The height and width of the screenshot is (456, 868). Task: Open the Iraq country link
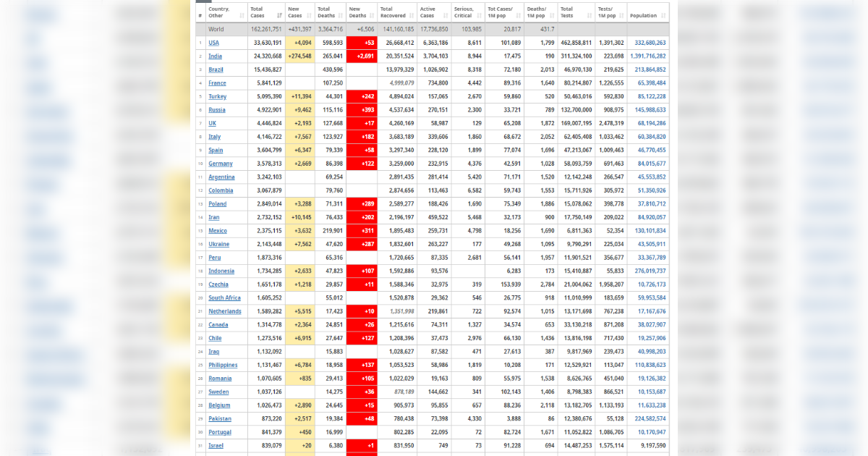(214, 352)
